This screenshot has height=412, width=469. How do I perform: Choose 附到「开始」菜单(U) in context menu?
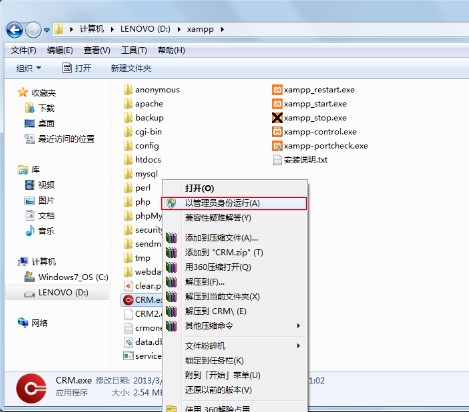[x=235, y=375]
